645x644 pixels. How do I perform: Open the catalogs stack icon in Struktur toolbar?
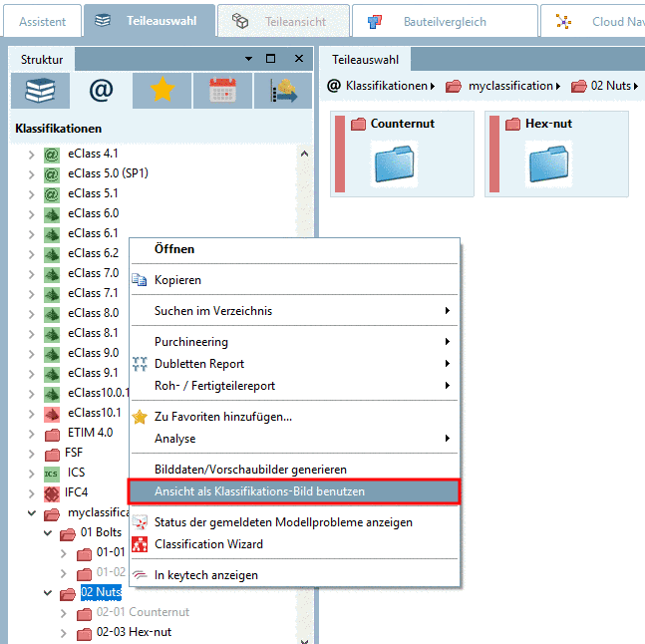(x=40, y=91)
